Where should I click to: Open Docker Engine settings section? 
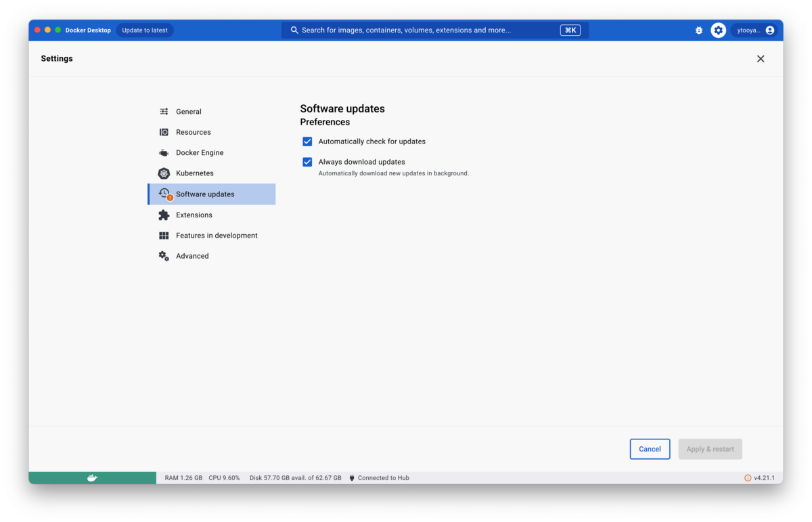coord(212,153)
